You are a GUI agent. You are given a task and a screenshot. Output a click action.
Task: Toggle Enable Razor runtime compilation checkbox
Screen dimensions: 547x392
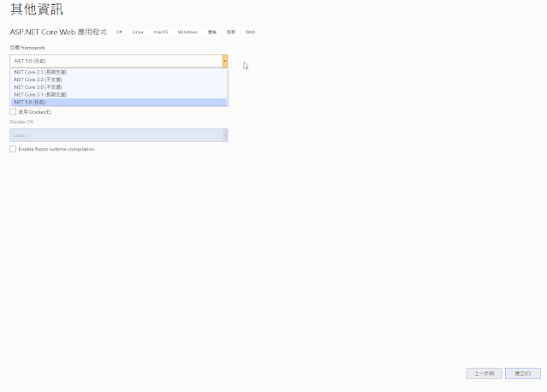pyautogui.click(x=13, y=149)
